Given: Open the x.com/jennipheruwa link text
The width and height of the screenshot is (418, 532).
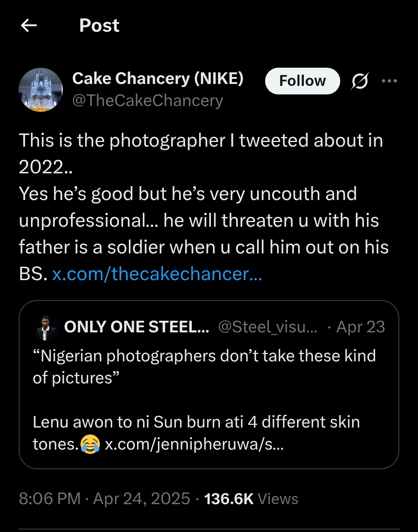Looking at the screenshot, I should coord(194,444).
